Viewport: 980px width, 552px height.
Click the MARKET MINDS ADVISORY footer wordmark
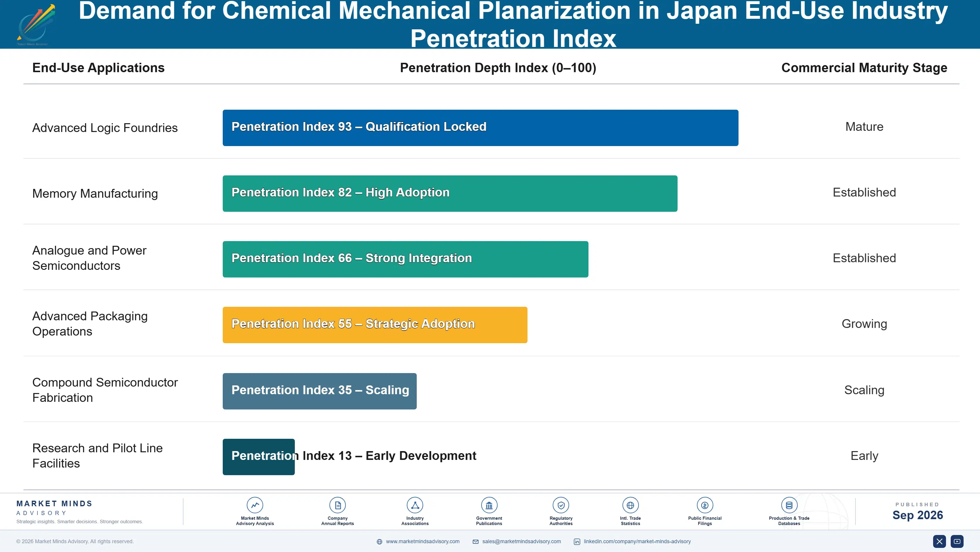point(55,508)
